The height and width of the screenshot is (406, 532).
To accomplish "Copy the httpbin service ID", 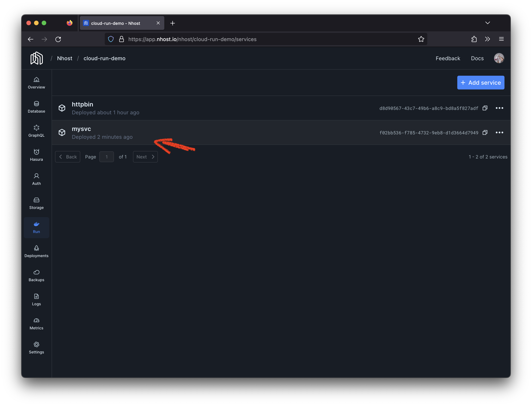I will click(x=485, y=108).
